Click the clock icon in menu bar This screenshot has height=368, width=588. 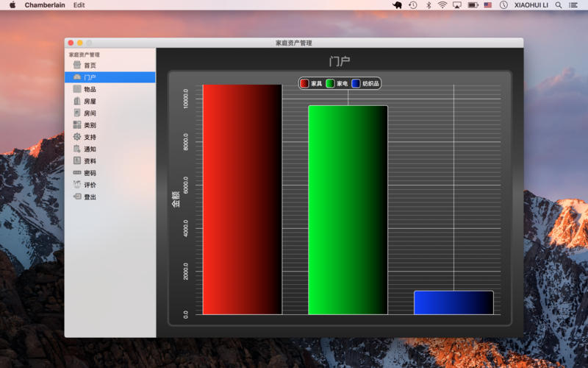[x=503, y=5]
